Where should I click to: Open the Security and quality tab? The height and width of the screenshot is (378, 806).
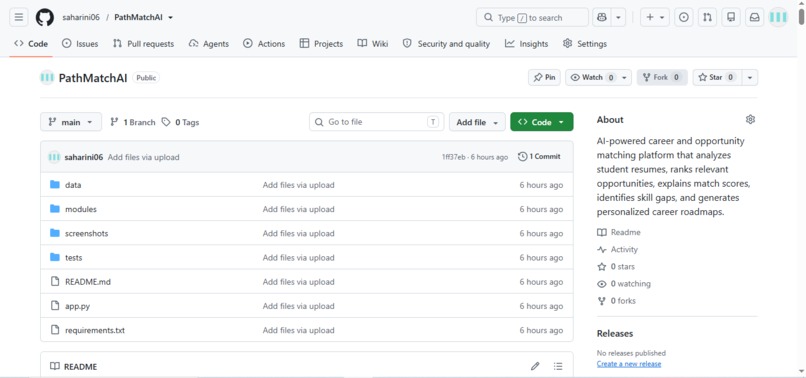click(x=446, y=44)
